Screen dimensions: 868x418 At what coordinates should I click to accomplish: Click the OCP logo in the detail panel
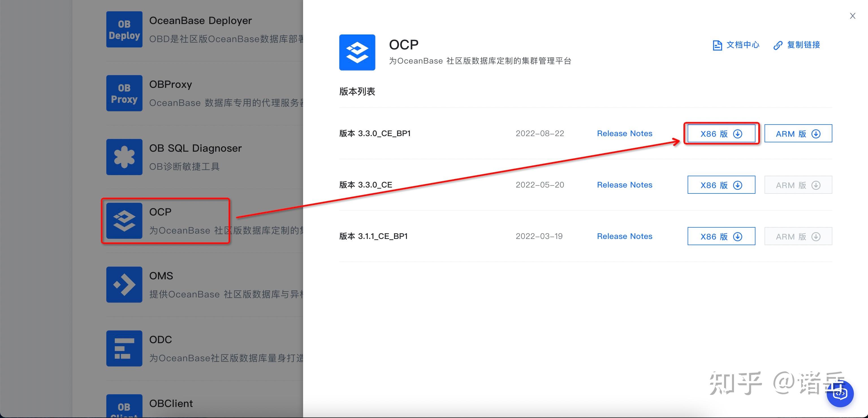357,52
